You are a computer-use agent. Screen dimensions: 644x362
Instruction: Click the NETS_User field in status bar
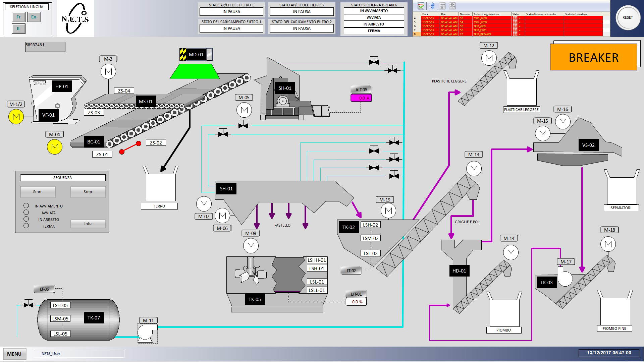(x=79, y=354)
